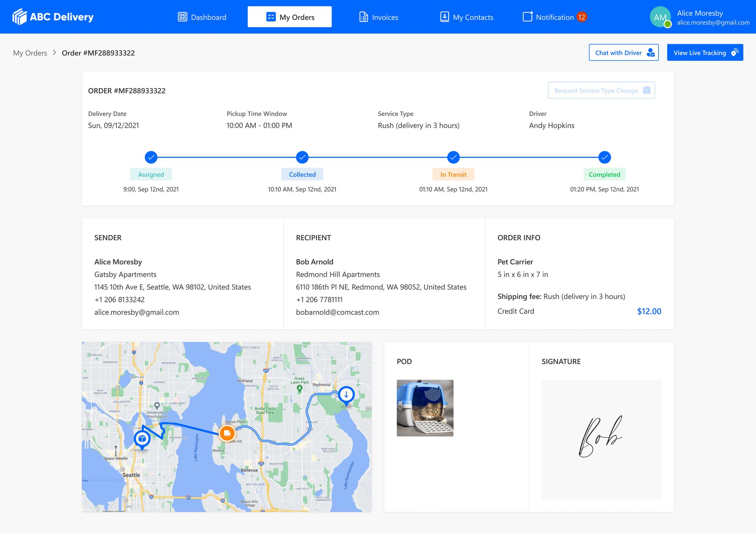Click the Assigned step checkmark circle

tap(151, 157)
